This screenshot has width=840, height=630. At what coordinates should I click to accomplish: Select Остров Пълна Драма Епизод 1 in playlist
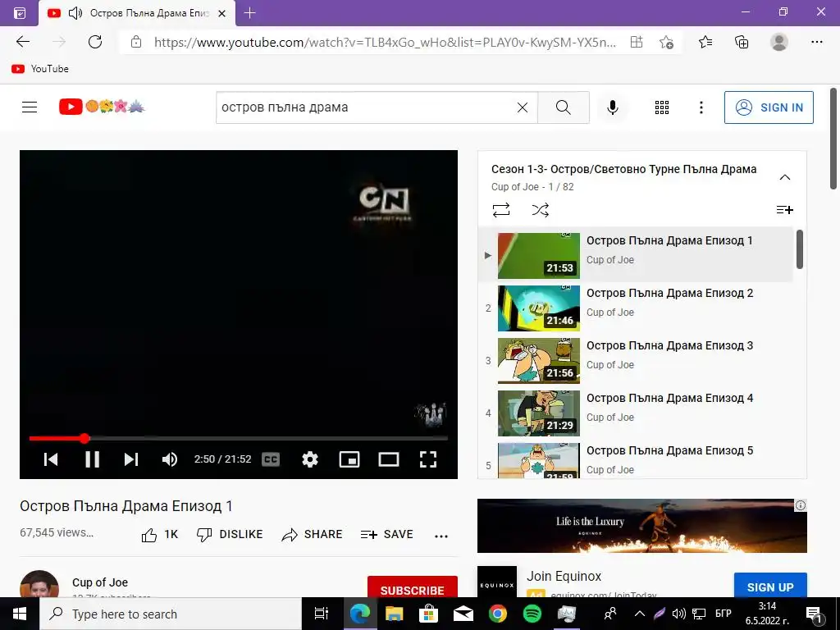pos(635,255)
